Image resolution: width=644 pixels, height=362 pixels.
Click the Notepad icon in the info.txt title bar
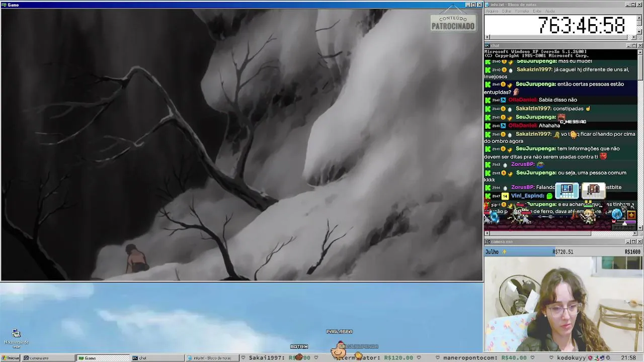coord(487,5)
